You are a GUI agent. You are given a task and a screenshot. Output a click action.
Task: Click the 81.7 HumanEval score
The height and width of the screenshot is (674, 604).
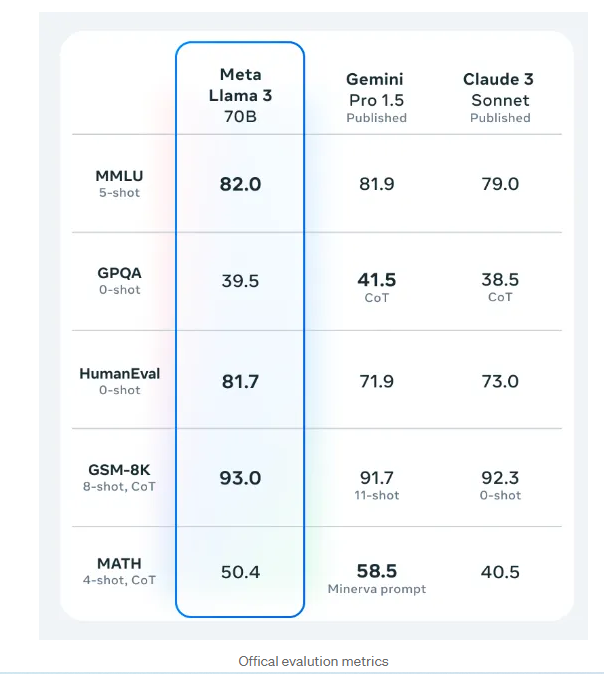pyautogui.click(x=240, y=380)
